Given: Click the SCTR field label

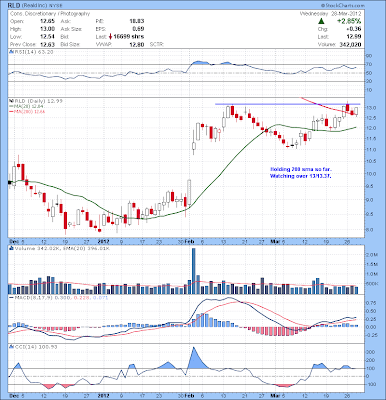Looking at the screenshot, I should pyautogui.click(x=156, y=44).
